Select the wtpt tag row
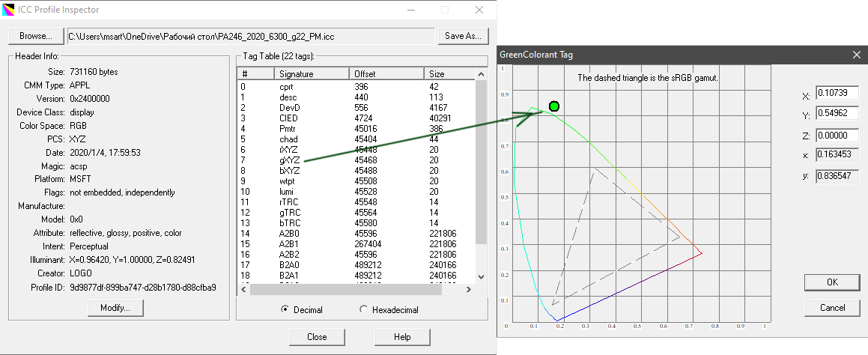This screenshot has width=868, height=355. (356, 181)
